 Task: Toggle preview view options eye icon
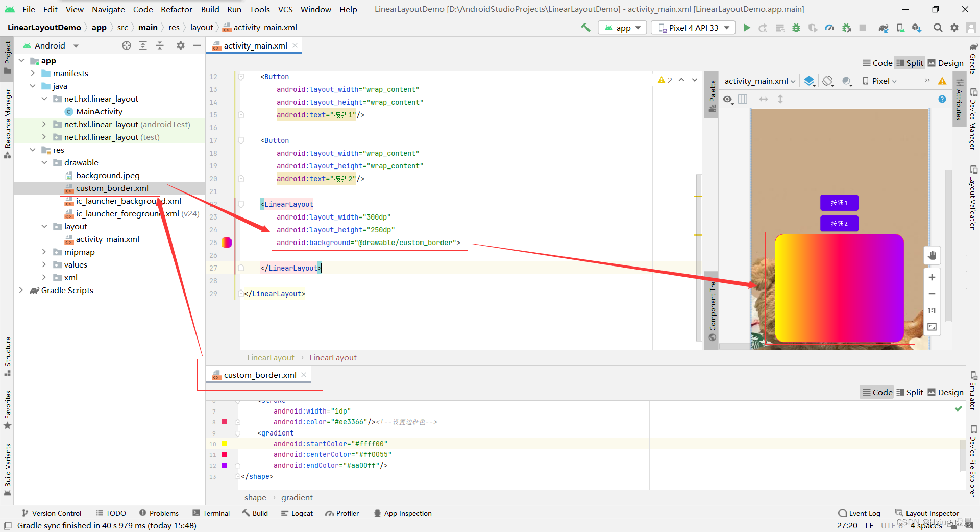coord(728,99)
